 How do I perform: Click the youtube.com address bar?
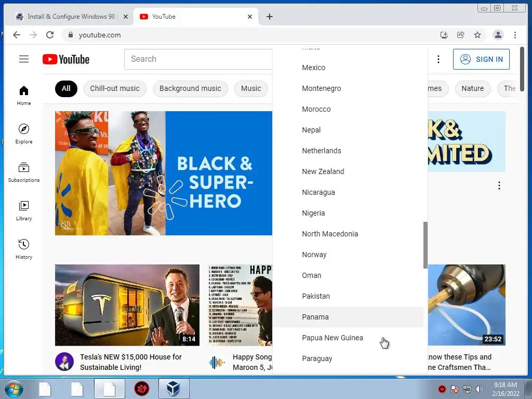249,35
